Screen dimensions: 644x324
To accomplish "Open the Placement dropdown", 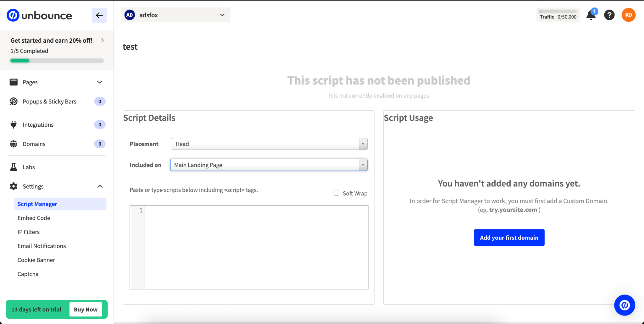I will (x=269, y=144).
